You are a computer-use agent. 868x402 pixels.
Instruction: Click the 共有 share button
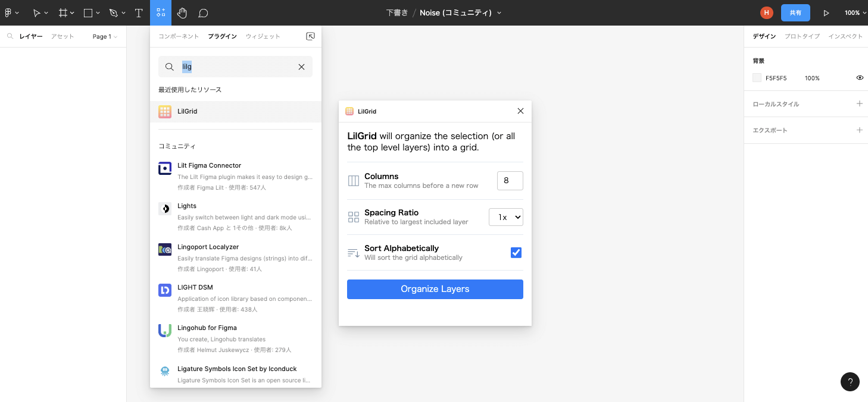tap(795, 12)
